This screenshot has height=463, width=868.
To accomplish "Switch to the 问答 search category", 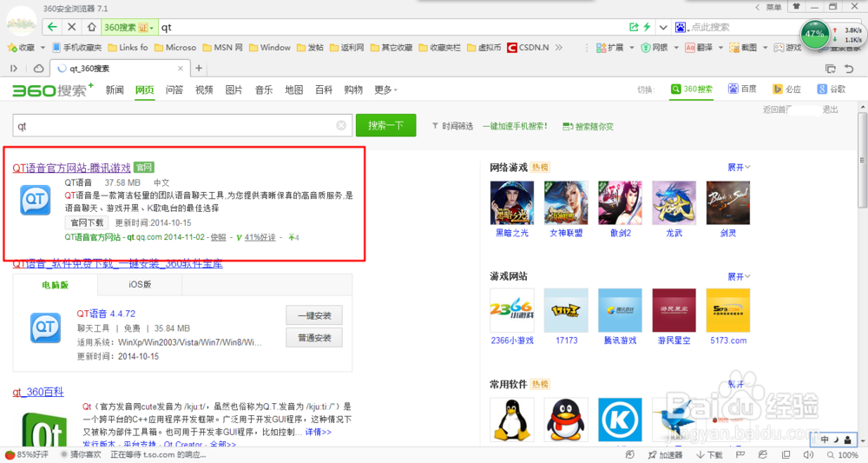I will click(x=174, y=89).
